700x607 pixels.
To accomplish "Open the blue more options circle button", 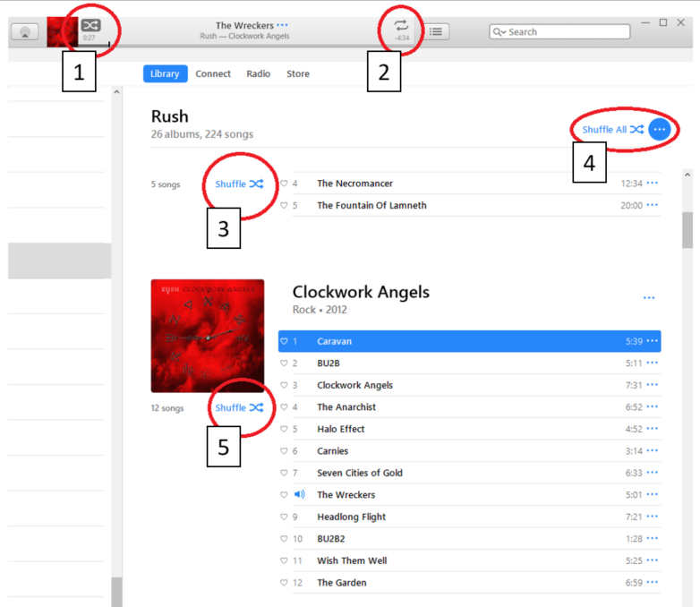I will coord(660,130).
